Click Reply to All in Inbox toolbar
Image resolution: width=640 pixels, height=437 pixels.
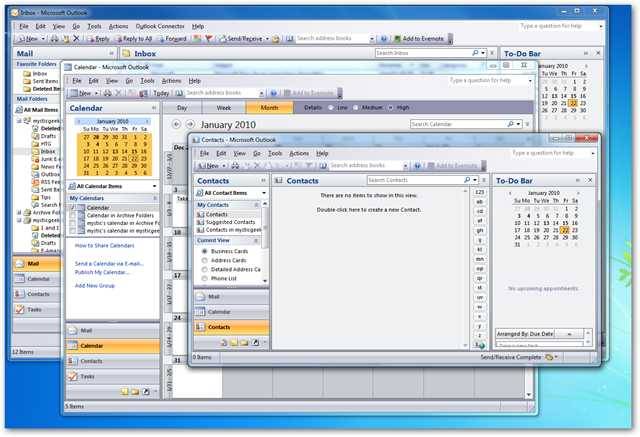pyautogui.click(x=133, y=39)
